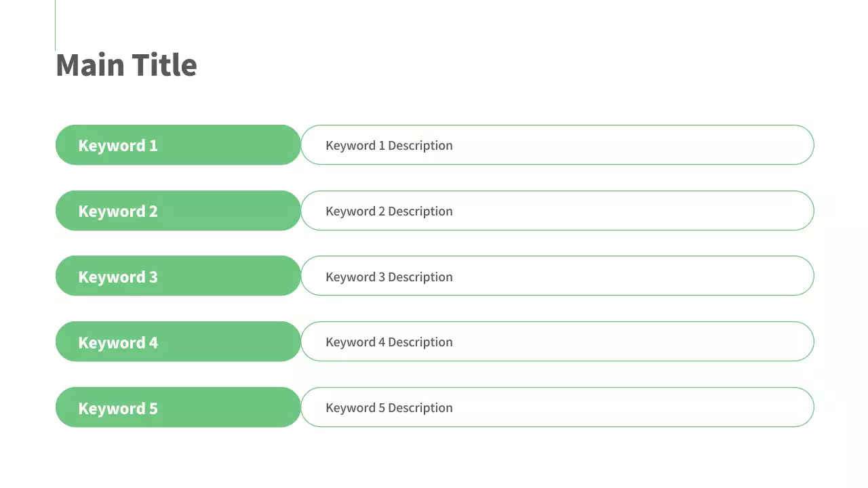Click the word "Title" in the heading
Image resolution: width=868 pixels, height=488 pixels.
pyautogui.click(x=164, y=65)
